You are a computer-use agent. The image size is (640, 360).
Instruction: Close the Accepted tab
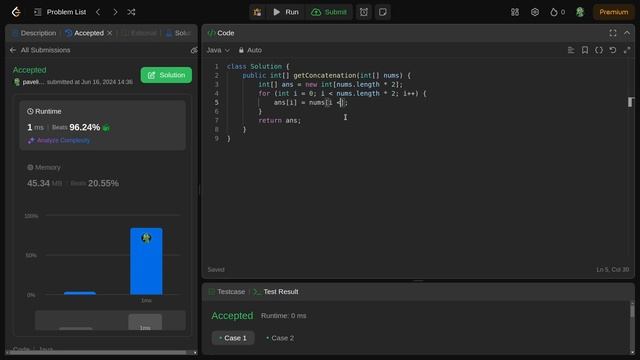point(109,33)
